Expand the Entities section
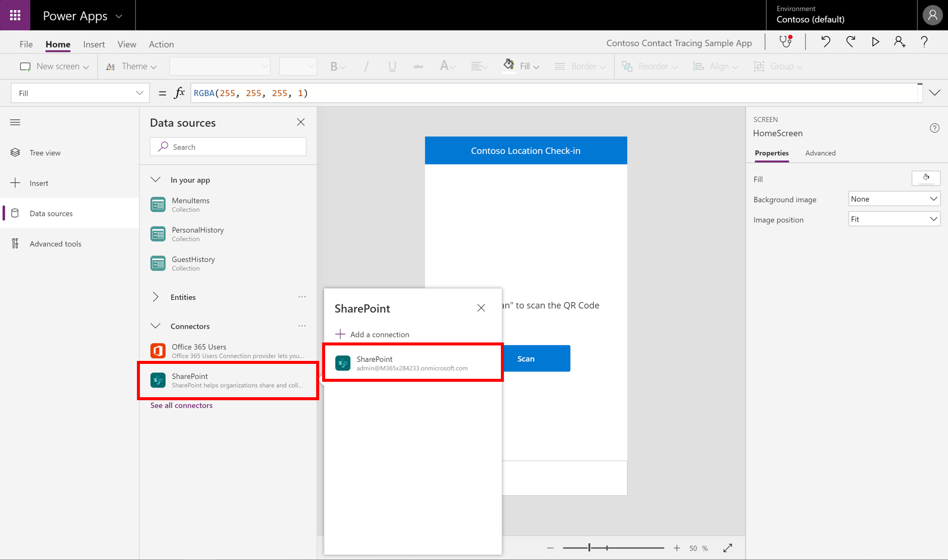 155,297
